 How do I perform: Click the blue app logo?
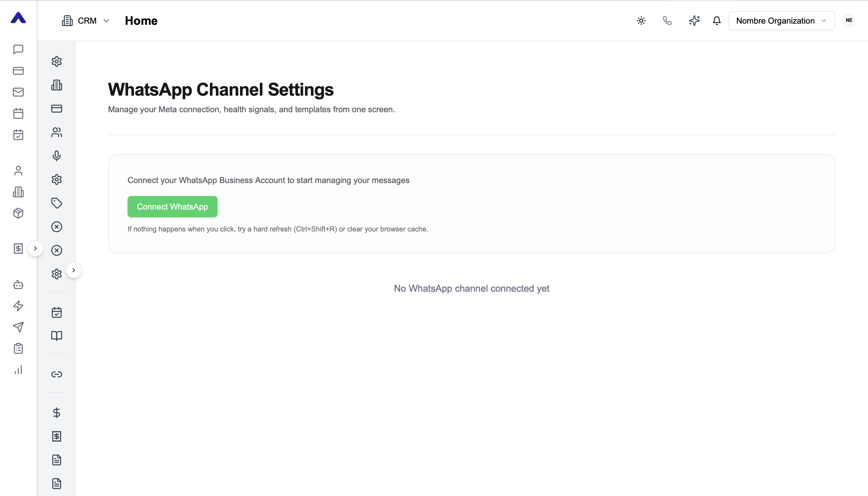(18, 18)
